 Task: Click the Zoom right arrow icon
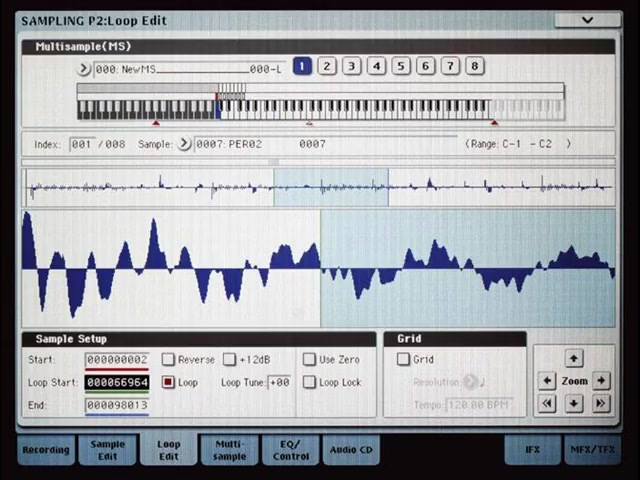click(x=601, y=381)
